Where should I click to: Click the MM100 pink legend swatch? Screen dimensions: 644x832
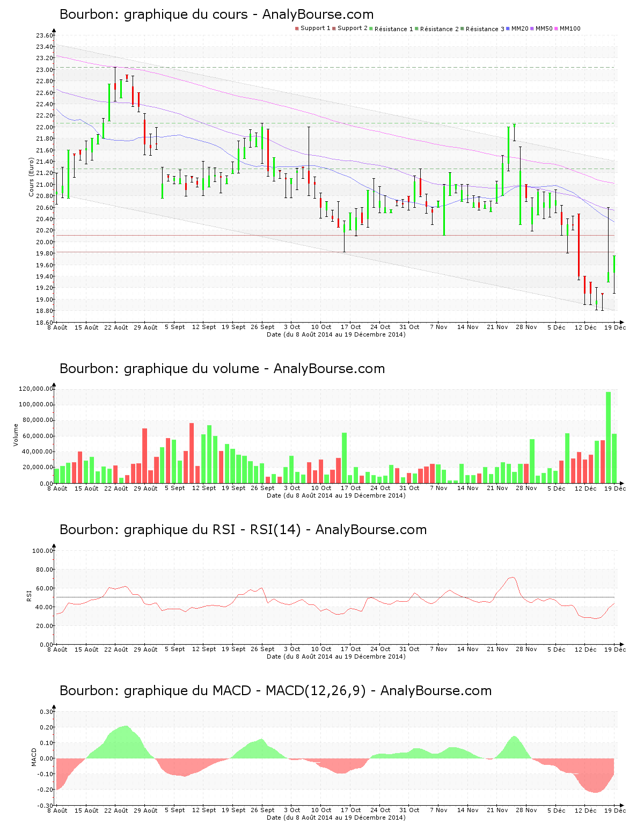tap(557, 28)
